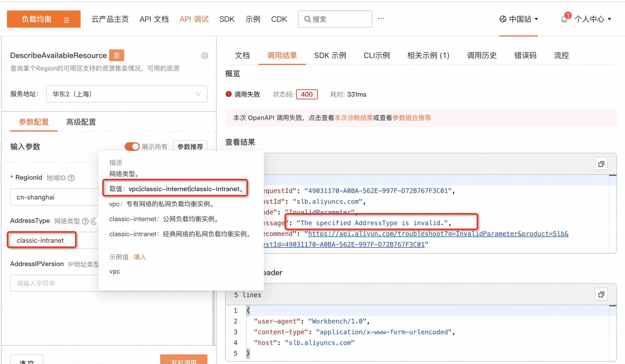Toggle the 展示所有 switch

[132, 147]
